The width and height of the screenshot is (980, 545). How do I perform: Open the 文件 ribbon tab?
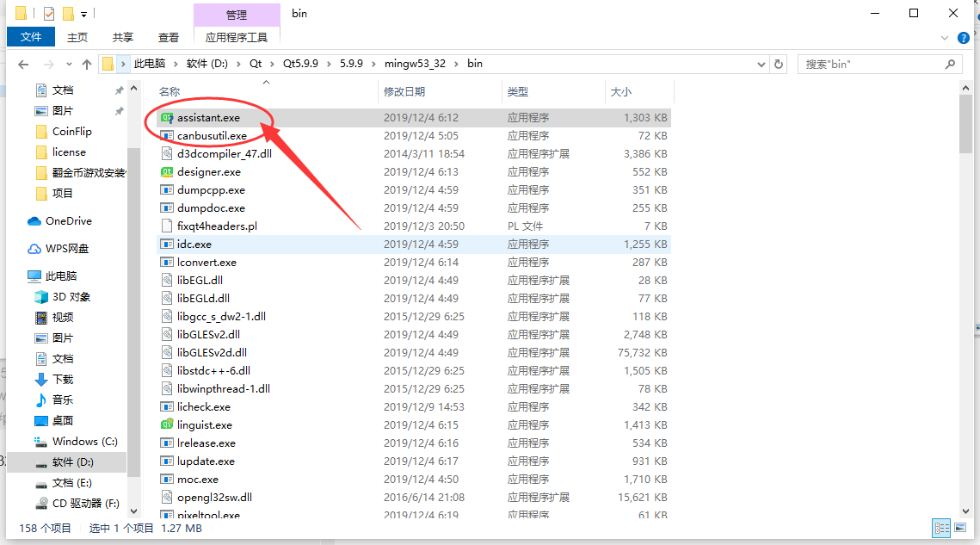pyautogui.click(x=31, y=37)
